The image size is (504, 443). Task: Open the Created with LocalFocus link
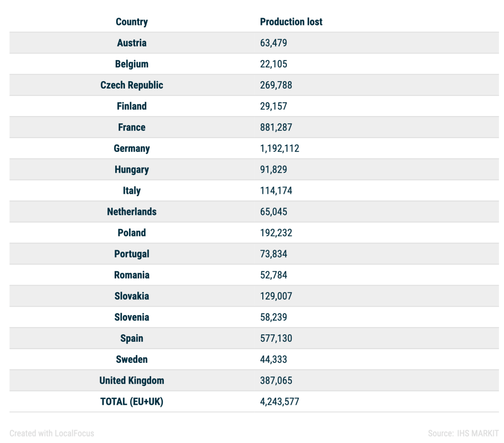point(52,433)
